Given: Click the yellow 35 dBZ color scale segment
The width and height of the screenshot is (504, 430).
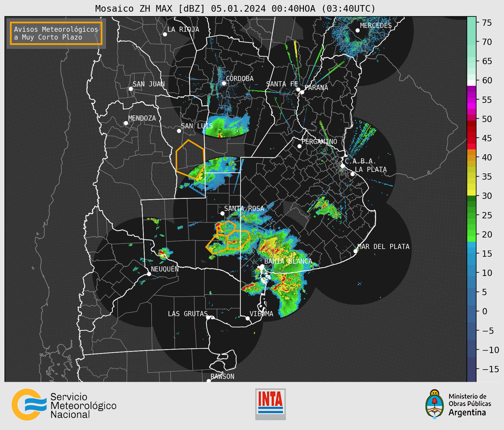Looking at the screenshot, I should (471, 177).
